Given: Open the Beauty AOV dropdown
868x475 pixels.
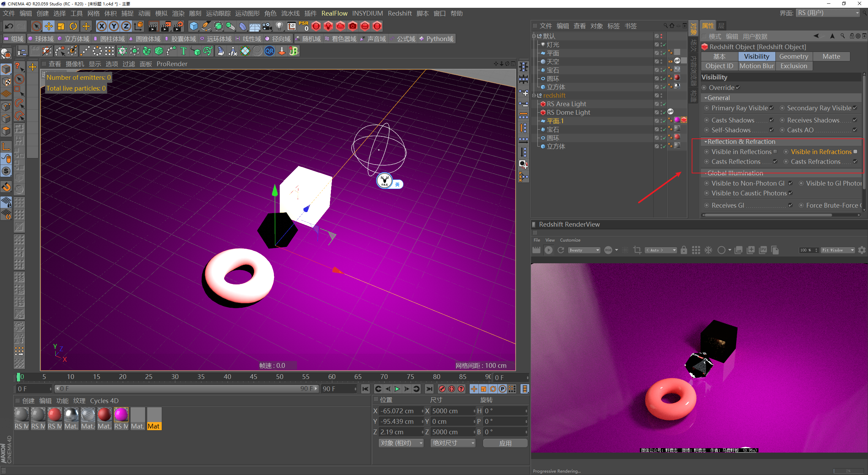Looking at the screenshot, I should (584, 250).
